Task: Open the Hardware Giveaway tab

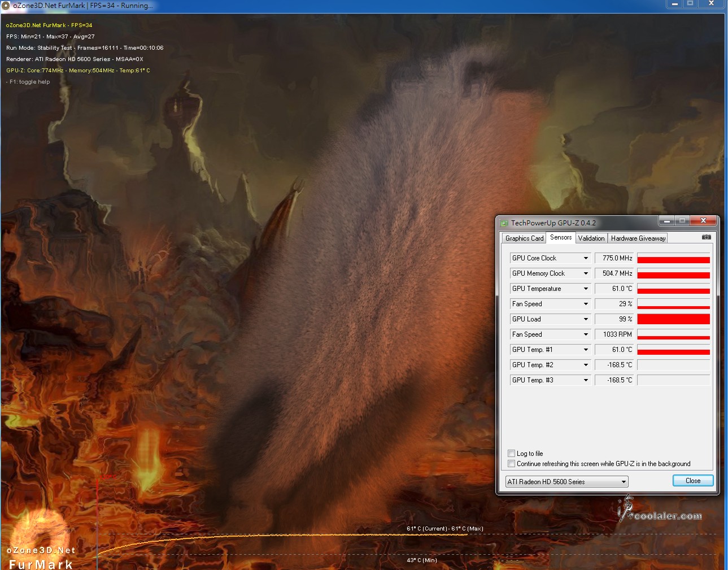Action: coord(638,238)
